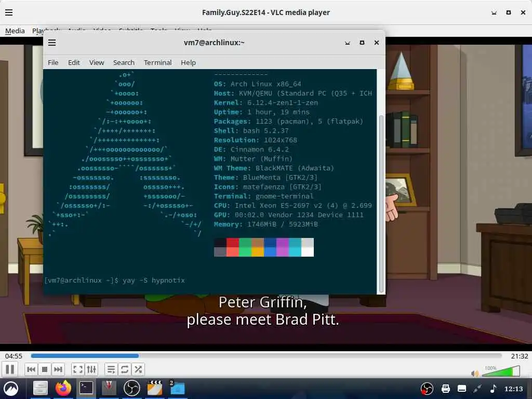Minimize the VLC window
532x399 pixels.
494,12
